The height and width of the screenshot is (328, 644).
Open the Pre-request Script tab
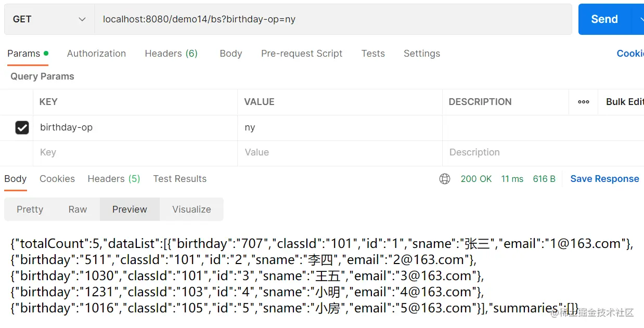click(302, 54)
